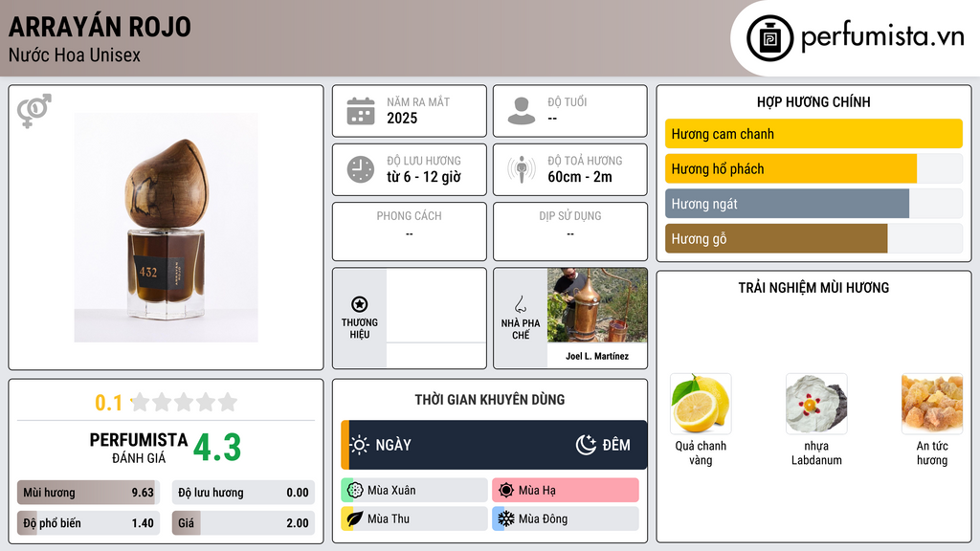Click the Phong cách card
This screenshot has height=551, width=980.
pyautogui.click(x=410, y=231)
